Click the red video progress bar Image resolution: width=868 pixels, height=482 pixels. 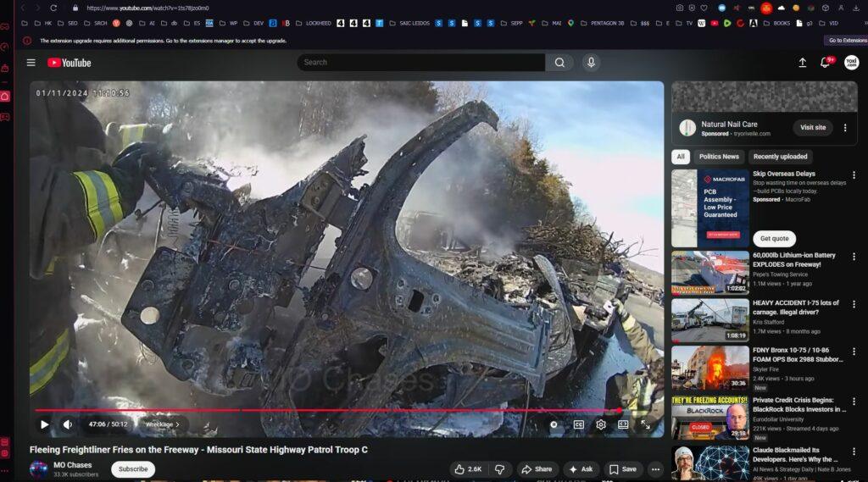click(339, 411)
